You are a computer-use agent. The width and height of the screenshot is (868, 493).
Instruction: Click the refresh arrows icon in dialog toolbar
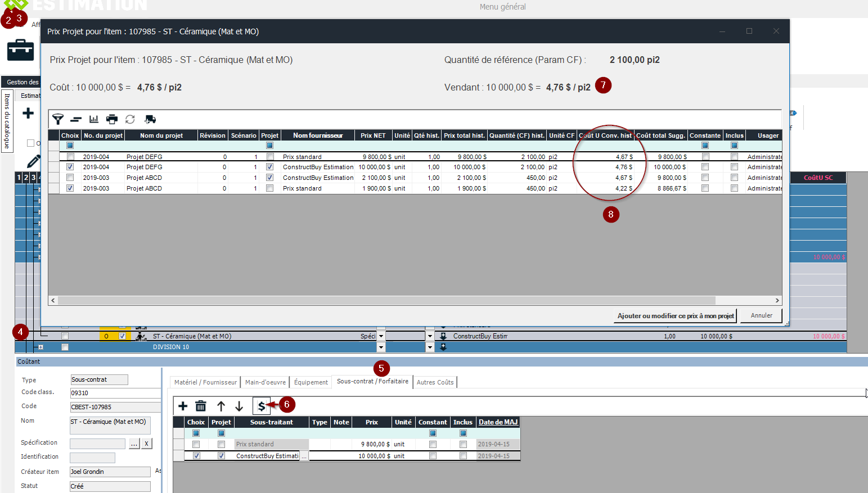tap(130, 119)
